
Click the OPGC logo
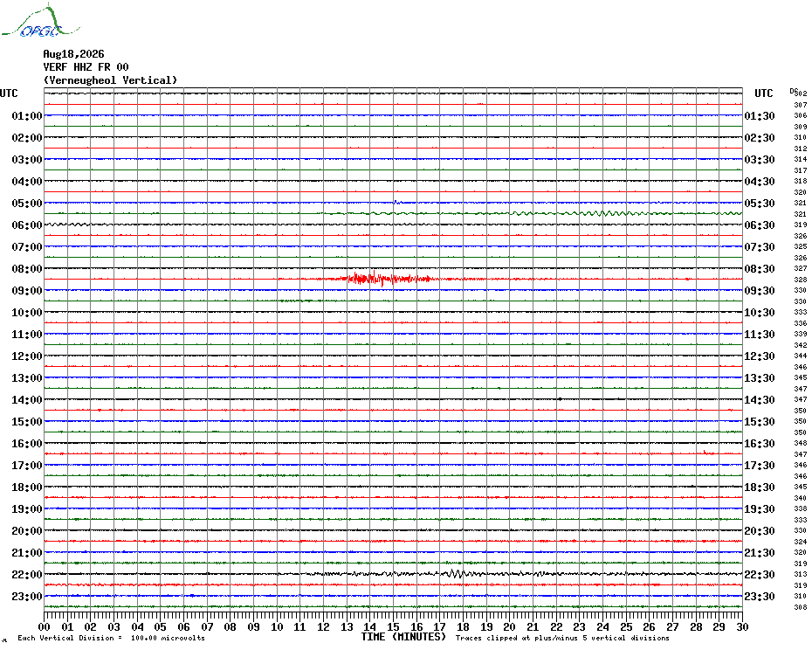pos(41,21)
